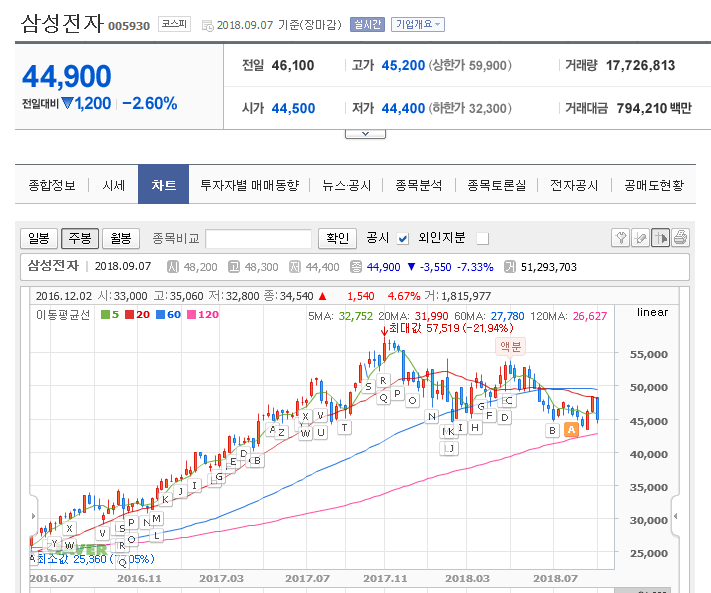The height and width of the screenshot is (593, 711).
Task: Focus the 종목비교 input field
Action: coord(258,238)
